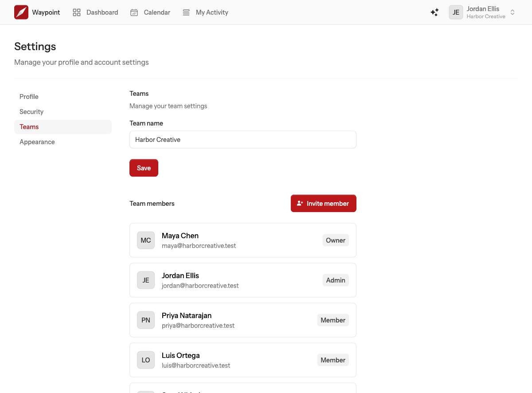This screenshot has width=532, height=393.
Task: Click luis@harborcreative.test email
Action: pos(196,365)
